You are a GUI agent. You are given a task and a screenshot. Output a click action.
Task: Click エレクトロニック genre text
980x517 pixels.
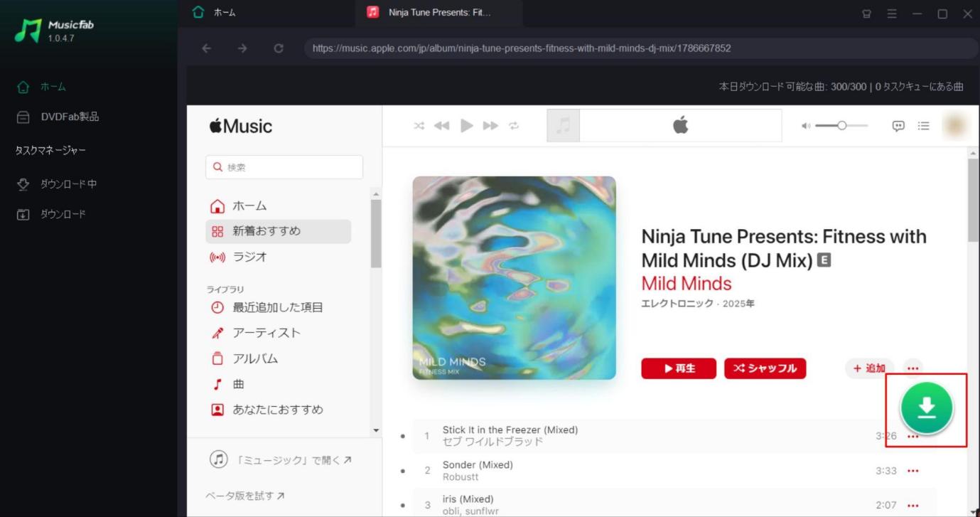tap(679, 304)
